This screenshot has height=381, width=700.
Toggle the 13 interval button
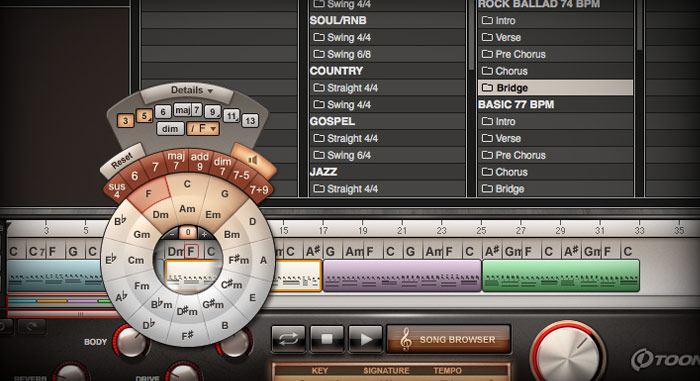[x=250, y=121]
